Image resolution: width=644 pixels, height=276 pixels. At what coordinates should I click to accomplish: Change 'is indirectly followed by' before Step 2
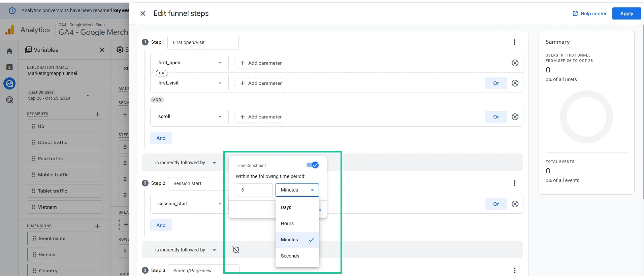[186, 163]
